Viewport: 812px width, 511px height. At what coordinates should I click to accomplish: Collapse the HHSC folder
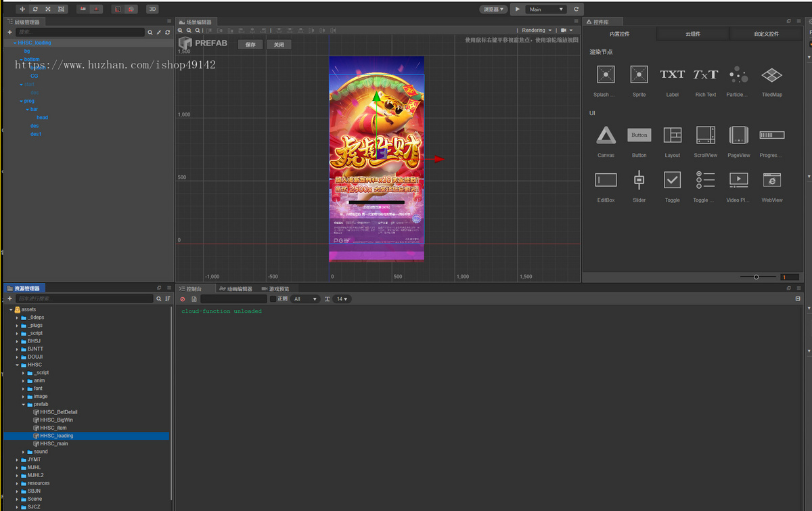pyautogui.click(x=18, y=365)
